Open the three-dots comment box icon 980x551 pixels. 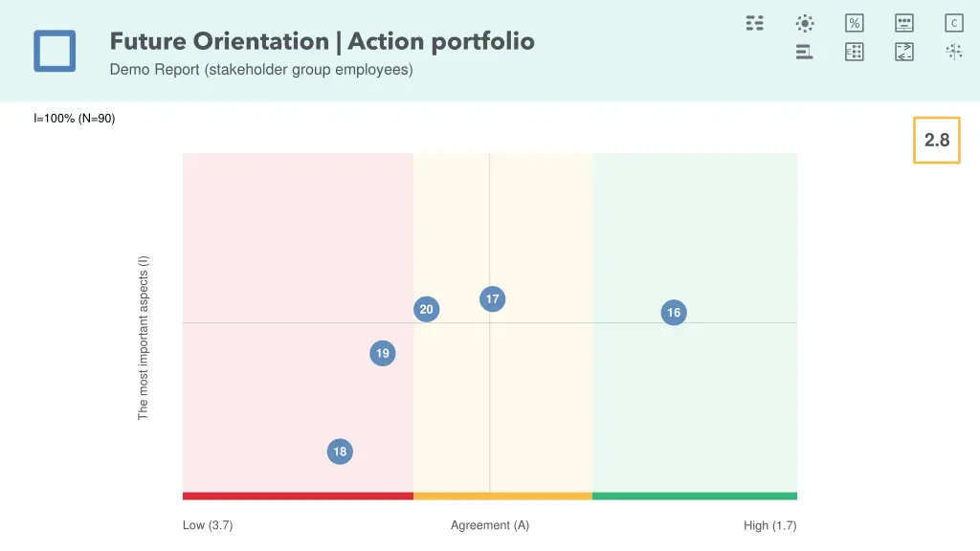[904, 23]
